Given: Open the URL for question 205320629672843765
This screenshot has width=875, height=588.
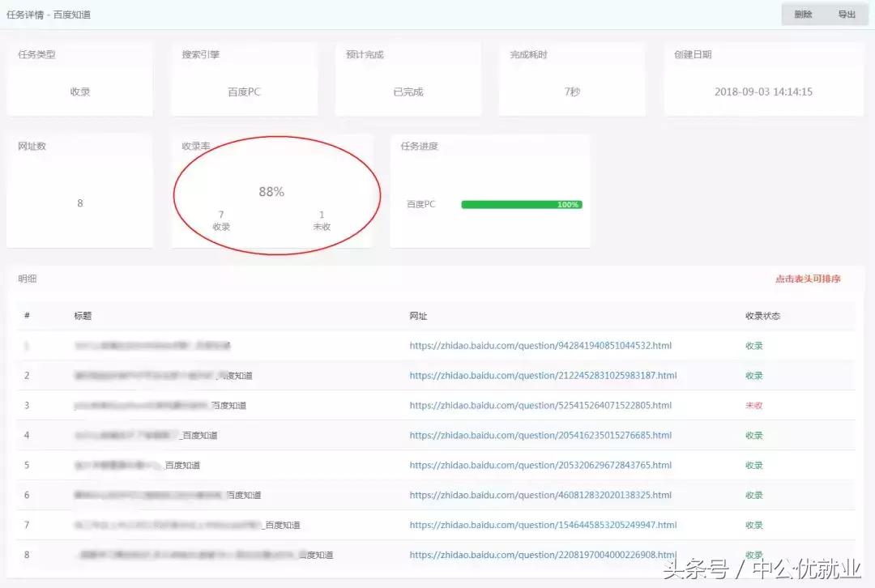Looking at the screenshot, I should coord(540,465).
